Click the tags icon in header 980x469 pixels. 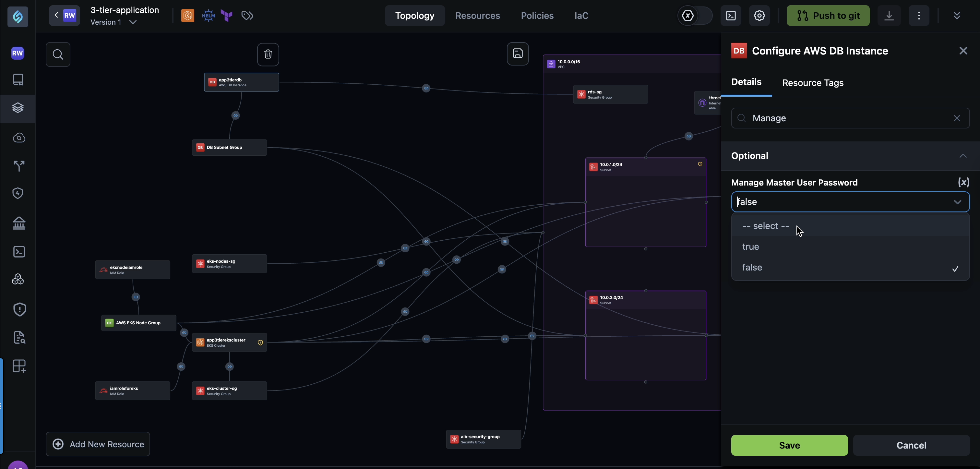pyautogui.click(x=247, y=16)
